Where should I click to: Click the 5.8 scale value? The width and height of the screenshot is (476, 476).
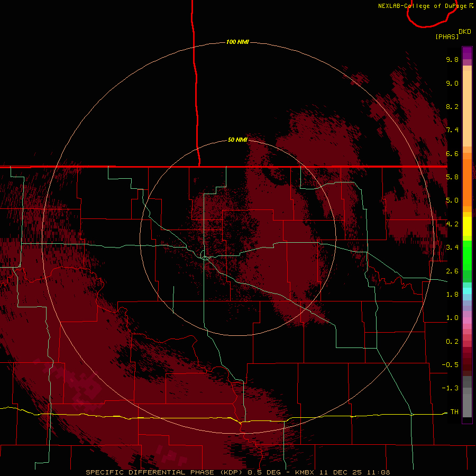pos(452,177)
